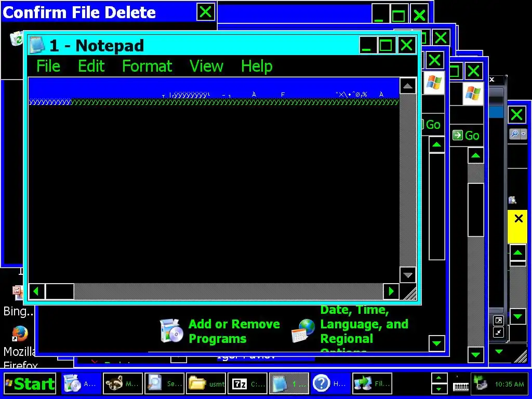The image size is (532, 399).
Task: Click scrollbar up arrow below arrow Go button
Action: pyautogui.click(x=476, y=156)
